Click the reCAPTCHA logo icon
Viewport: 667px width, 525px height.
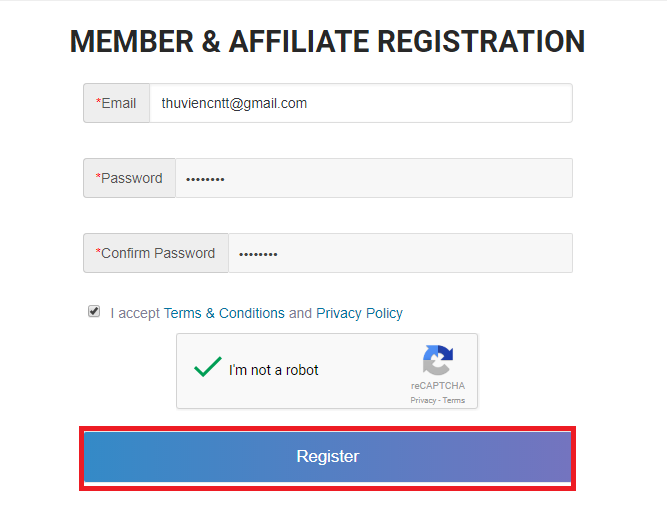[438, 360]
